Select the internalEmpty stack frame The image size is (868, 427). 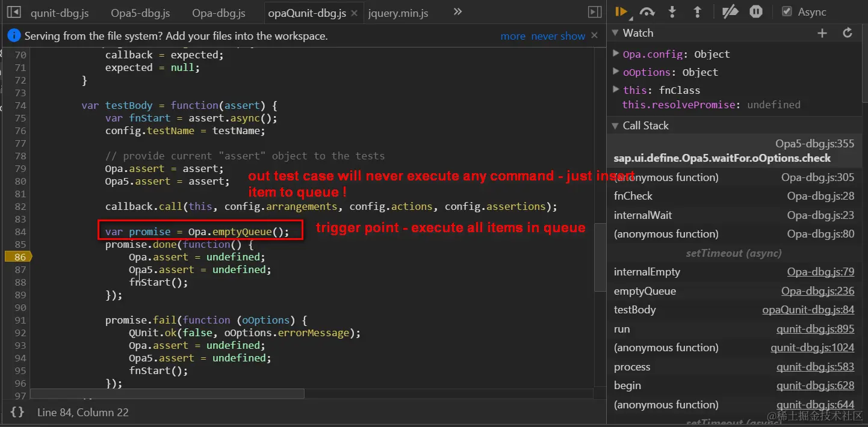(x=647, y=272)
